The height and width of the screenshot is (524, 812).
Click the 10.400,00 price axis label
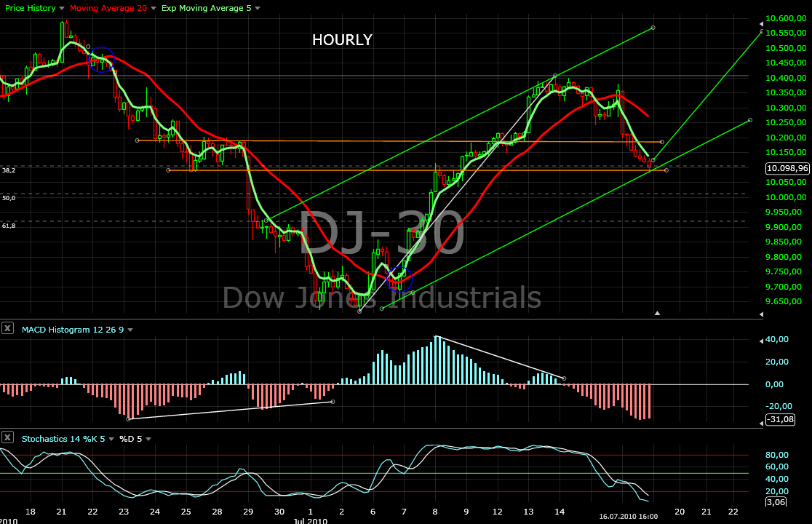[x=786, y=78]
